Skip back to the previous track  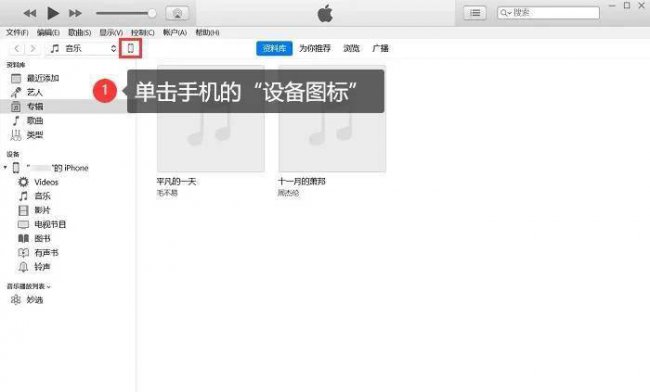[29, 13]
